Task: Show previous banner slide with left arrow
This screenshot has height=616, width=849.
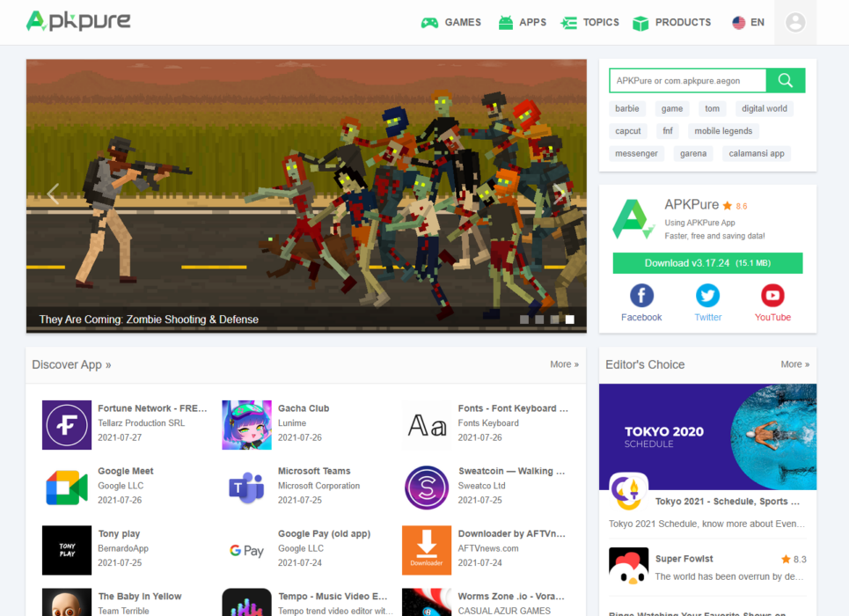Action: point(53,194)
